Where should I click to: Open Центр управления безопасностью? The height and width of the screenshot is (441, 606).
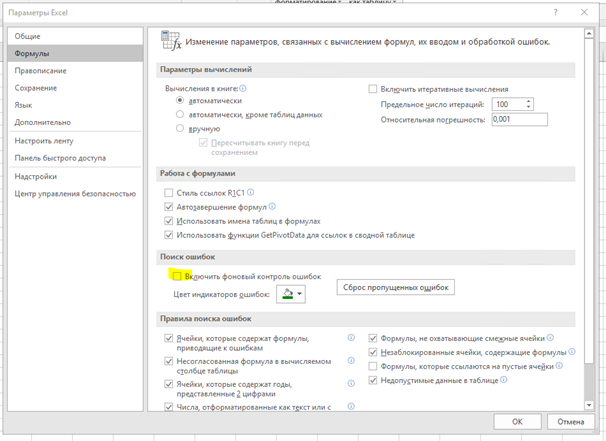[75, 194]
